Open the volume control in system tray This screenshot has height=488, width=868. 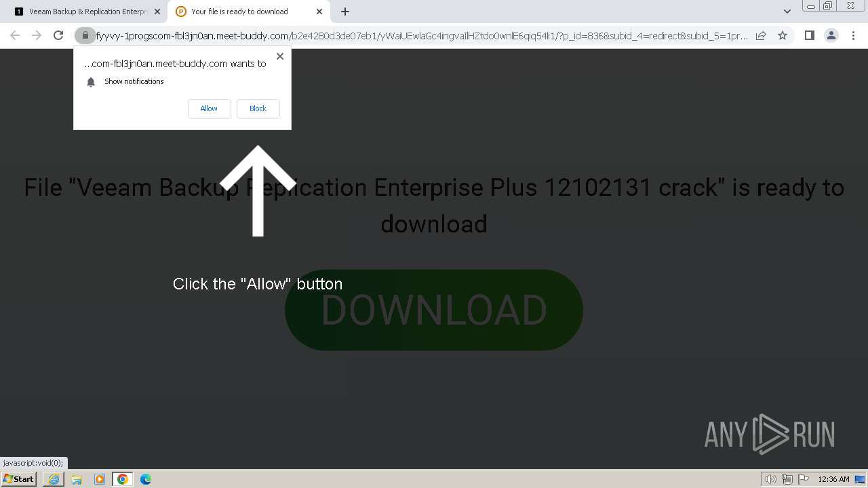tap(771, 479)
